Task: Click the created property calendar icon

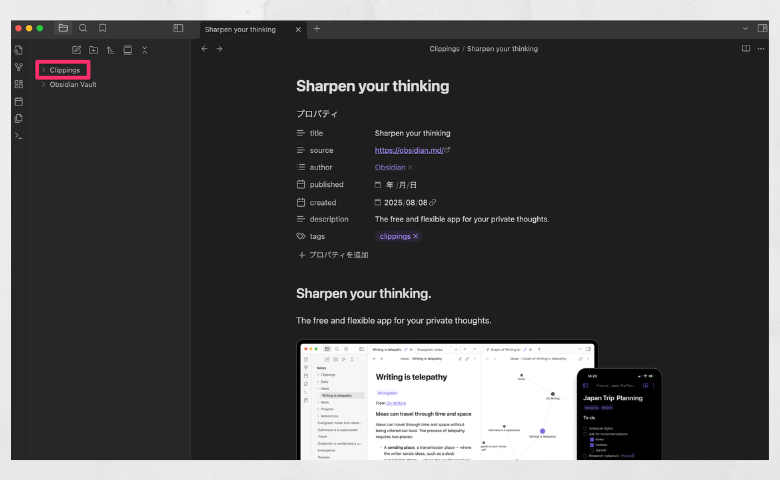Action: coord(300,202)
